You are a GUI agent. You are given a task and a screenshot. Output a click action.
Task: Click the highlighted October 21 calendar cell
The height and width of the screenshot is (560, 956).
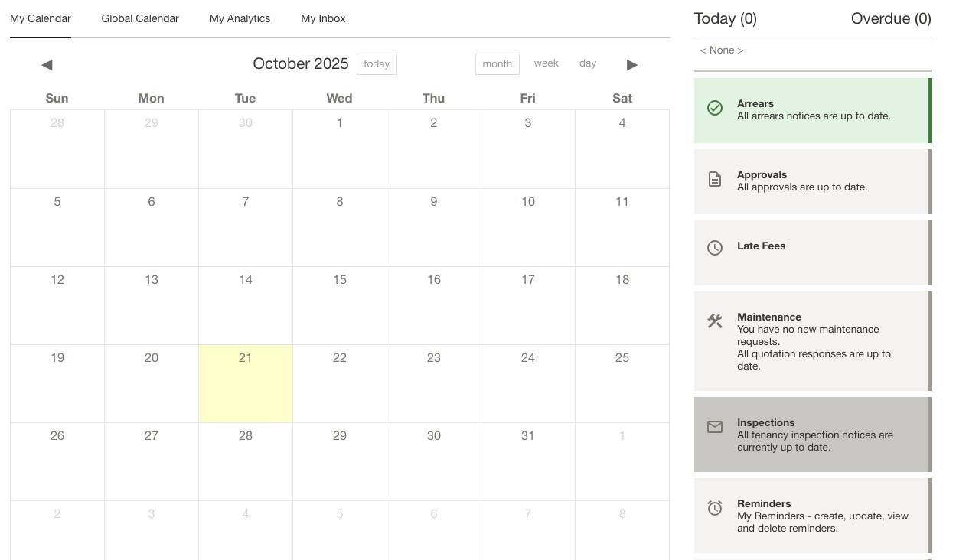click(245, 383)
